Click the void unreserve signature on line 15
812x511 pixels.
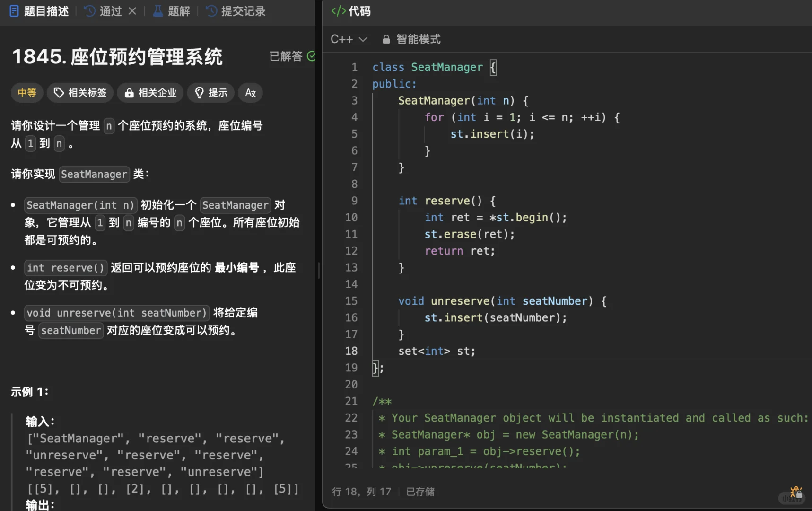(502, 301)
